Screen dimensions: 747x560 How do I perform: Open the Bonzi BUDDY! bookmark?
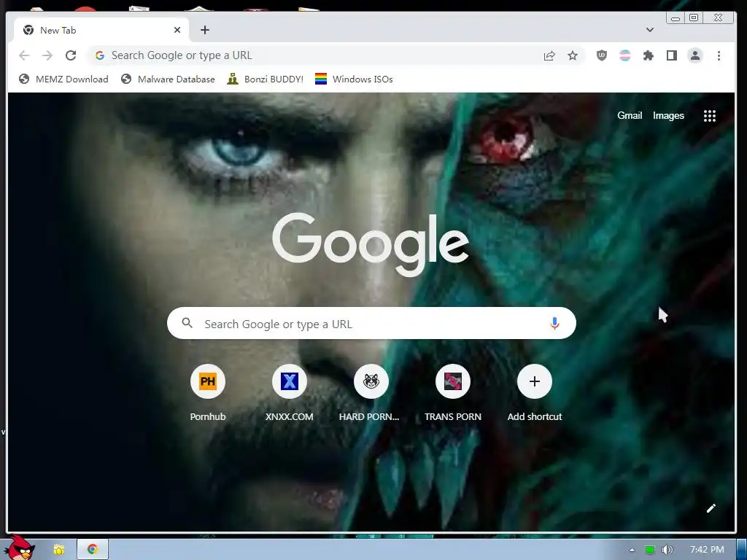(x=266, y=79)
